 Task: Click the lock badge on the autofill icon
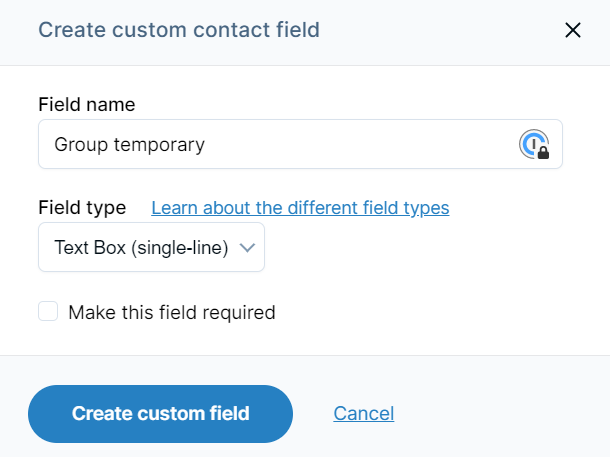coord(543,153)
